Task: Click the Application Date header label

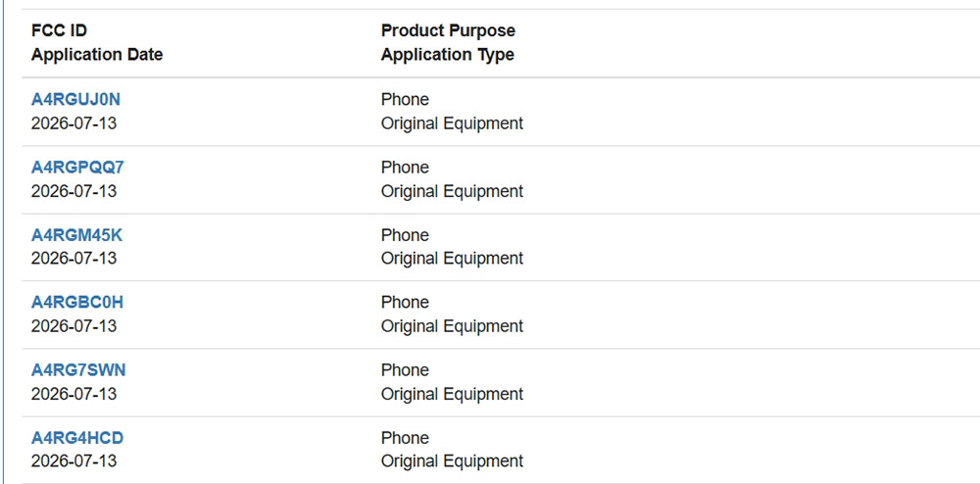Action: click(x=97, y=54)
